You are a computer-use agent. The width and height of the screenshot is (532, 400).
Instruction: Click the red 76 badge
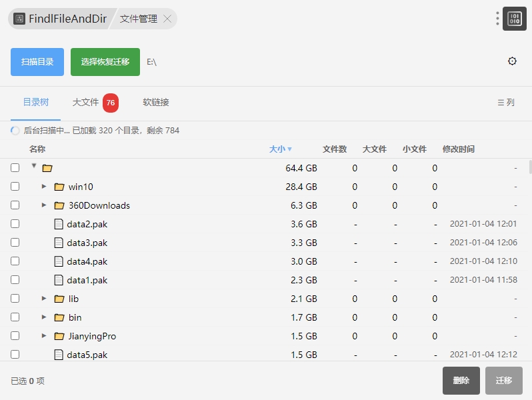coord(111,103)
